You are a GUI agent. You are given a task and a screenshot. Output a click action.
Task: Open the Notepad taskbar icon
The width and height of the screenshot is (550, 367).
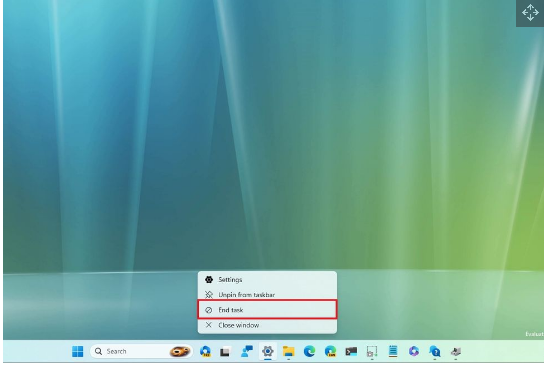pos(393,351)
